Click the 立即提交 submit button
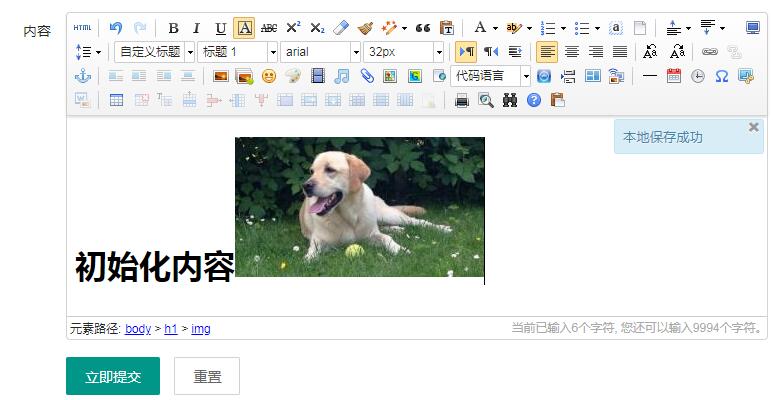 point(113,376)
